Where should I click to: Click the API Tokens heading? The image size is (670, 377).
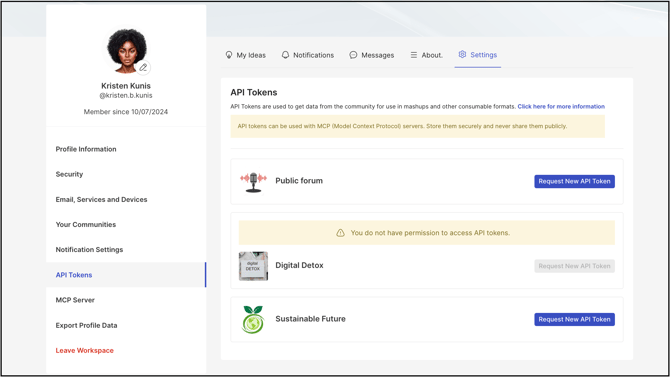pyautogui.click(x=254, y=92)
